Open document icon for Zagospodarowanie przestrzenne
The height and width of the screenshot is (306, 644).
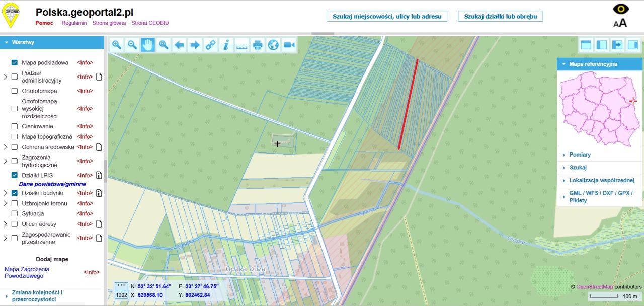pos(99,238)
